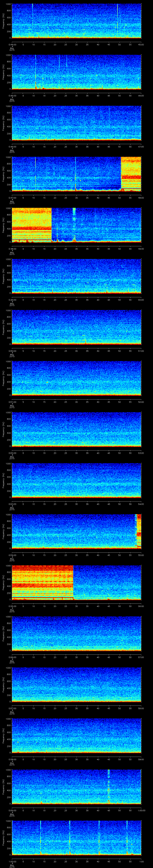Click the Frequency (Hz) axis title of the 0:44:00 panel
153x868 pixels.
3,21
